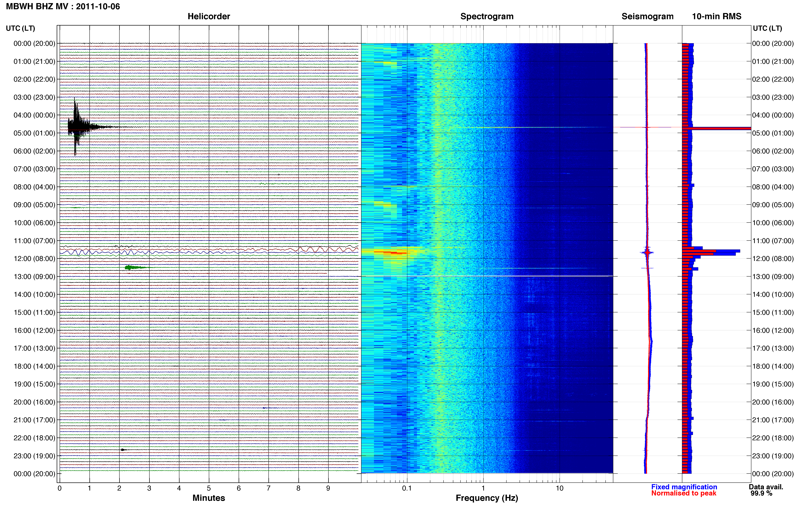The image size is (812, 508).
Task: Click the 3 tick on the Minutes axis
Action: click(x=149, y=488)
